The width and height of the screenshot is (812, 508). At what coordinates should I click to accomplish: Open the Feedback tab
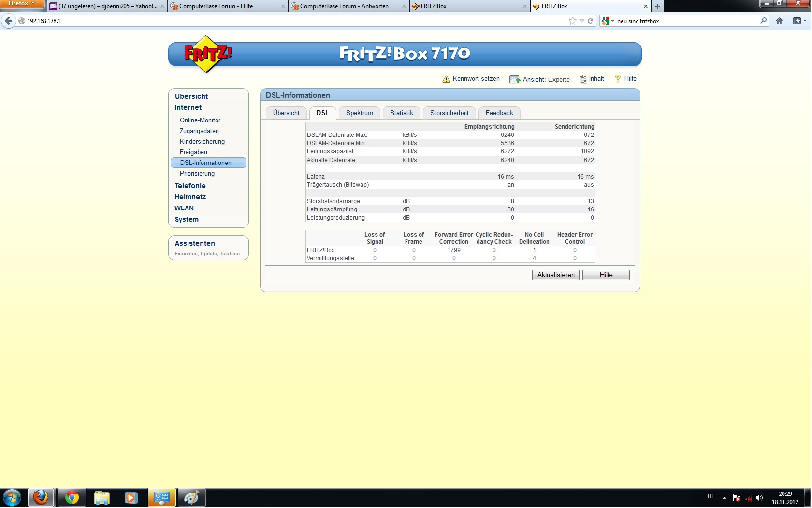(x=499, y=113)
